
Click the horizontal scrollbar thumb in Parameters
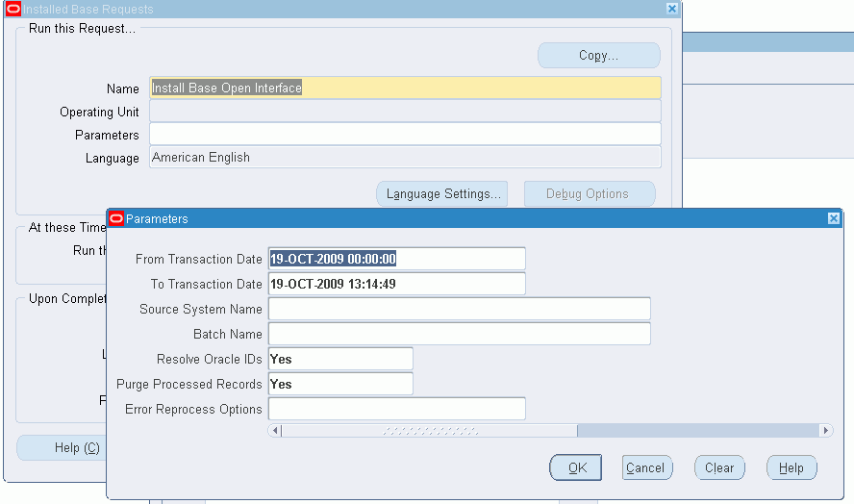(429, 431)
